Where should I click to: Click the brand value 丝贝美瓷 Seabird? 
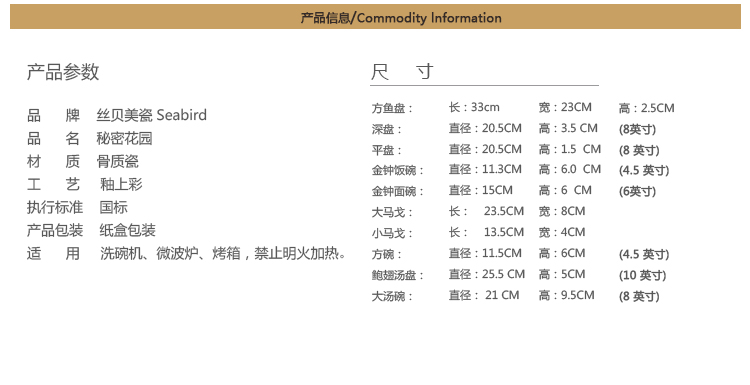pos(152,115)
